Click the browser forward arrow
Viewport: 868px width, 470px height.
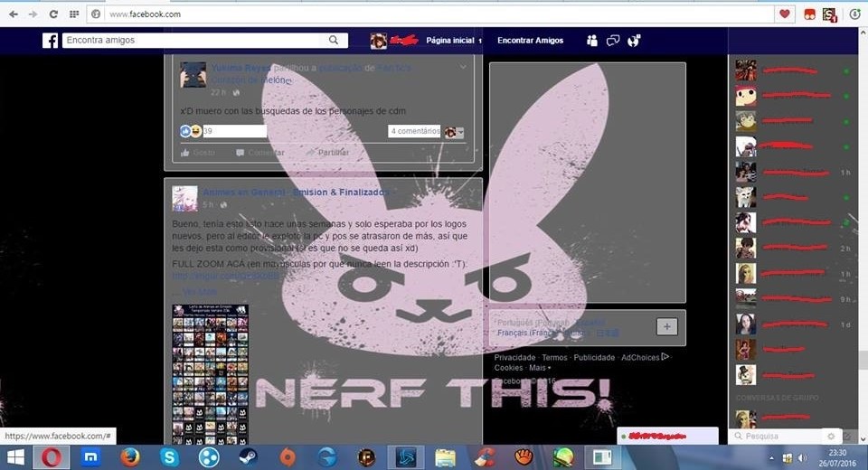(x=33, y=14)
